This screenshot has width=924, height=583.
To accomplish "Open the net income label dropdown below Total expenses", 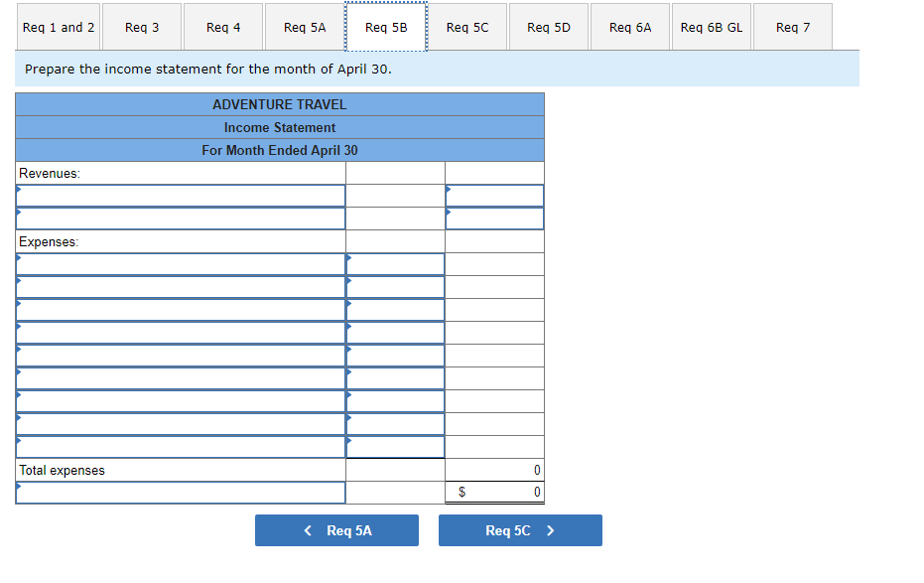I will click(180, 492).
